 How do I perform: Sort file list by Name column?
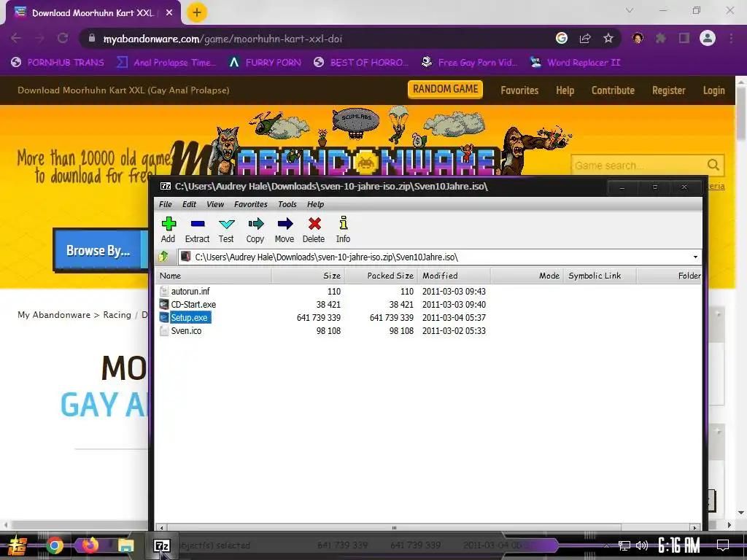(214, 276)
